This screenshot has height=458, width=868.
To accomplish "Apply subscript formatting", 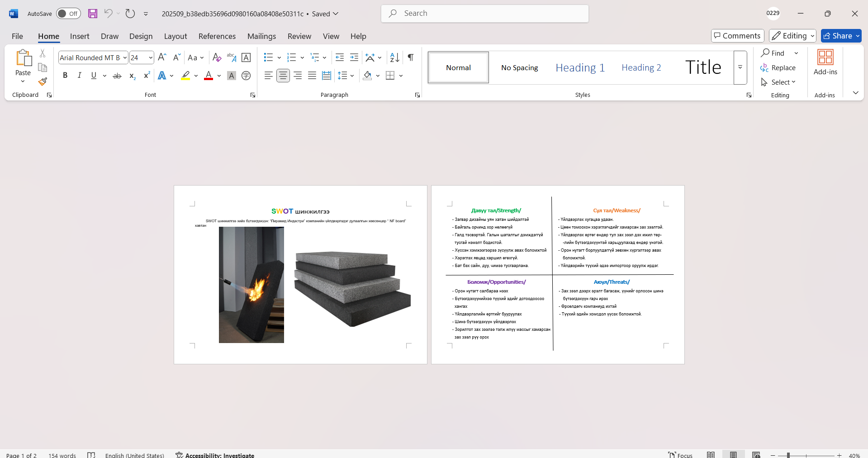I will (x=132, y=76).
